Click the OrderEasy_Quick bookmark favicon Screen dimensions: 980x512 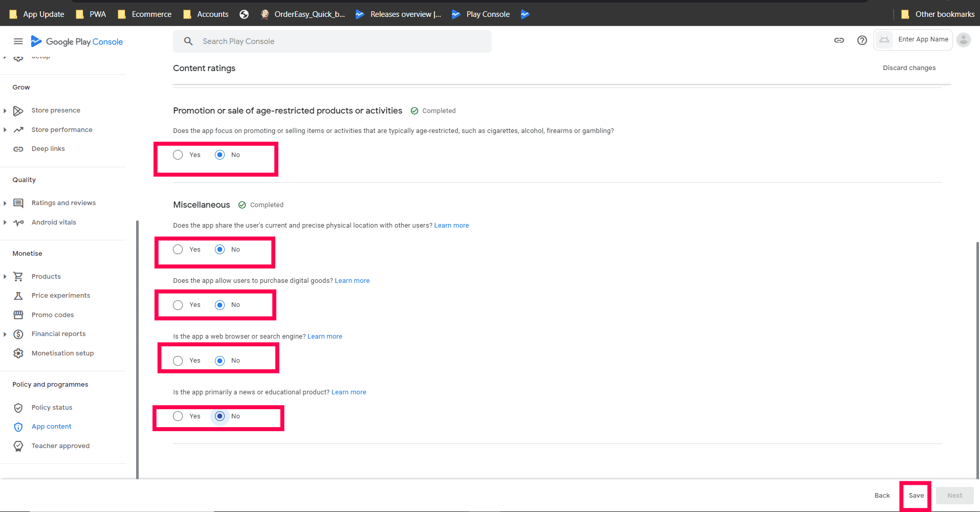[265, 14]
